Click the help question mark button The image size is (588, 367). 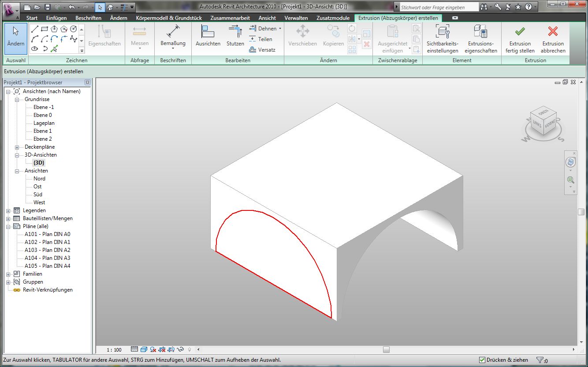(528, 7)
